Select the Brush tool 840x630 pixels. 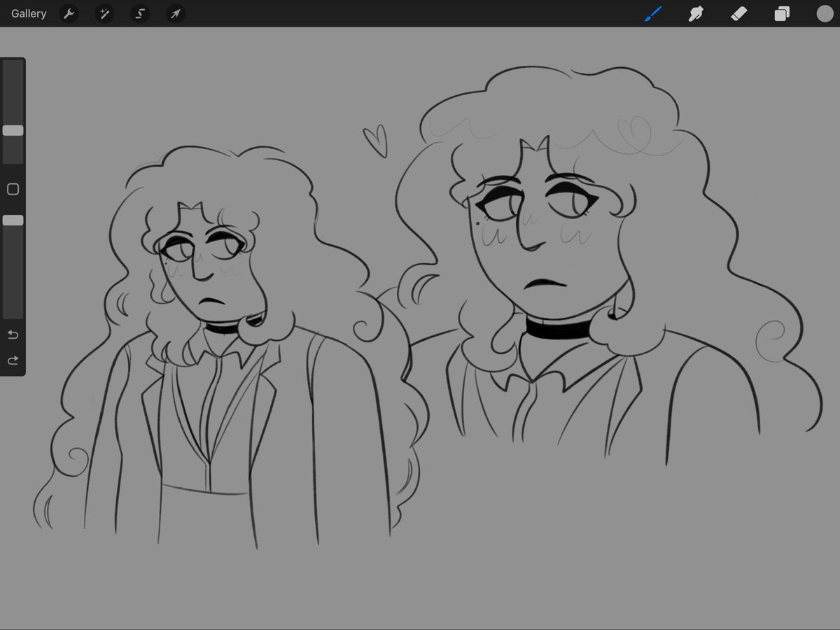point(652,13)
